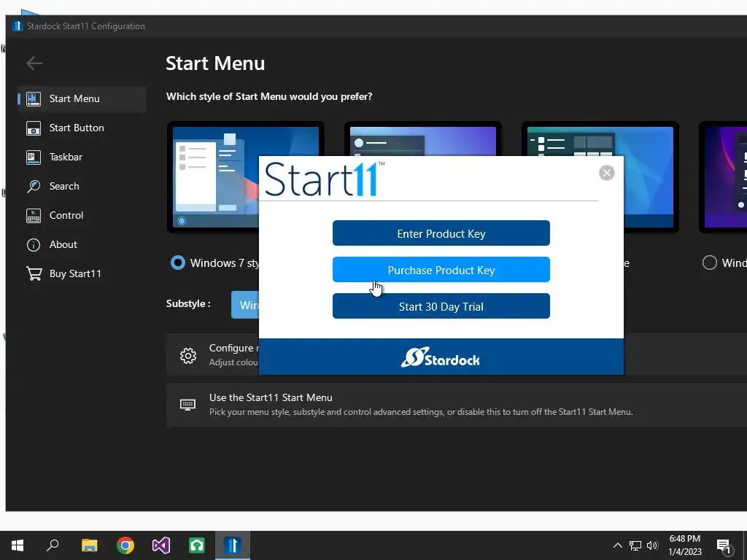This screenshot has height=560, width=747.
Task: Close the Start11 licensing dialog
Action: click(606, 173)
